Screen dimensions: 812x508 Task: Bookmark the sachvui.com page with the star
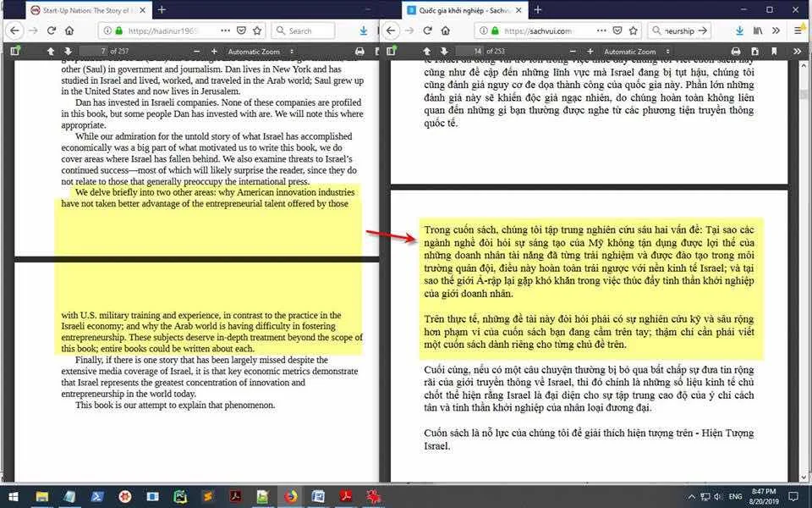coord(633,30)
